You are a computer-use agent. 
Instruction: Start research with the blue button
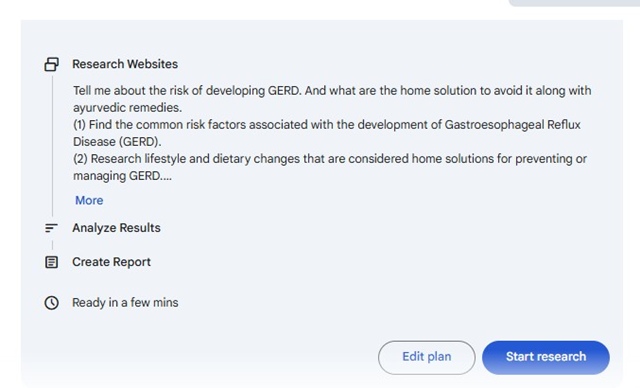546,357
